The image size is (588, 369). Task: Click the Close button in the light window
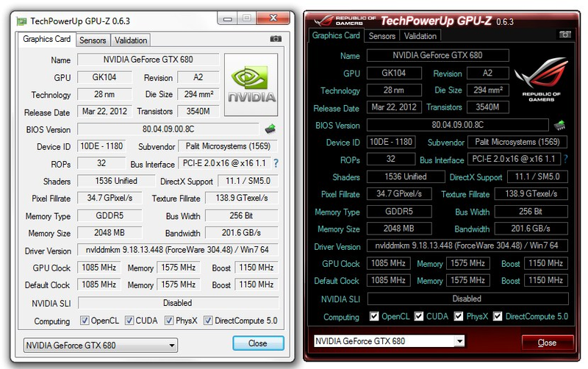(x=258, y=343)
